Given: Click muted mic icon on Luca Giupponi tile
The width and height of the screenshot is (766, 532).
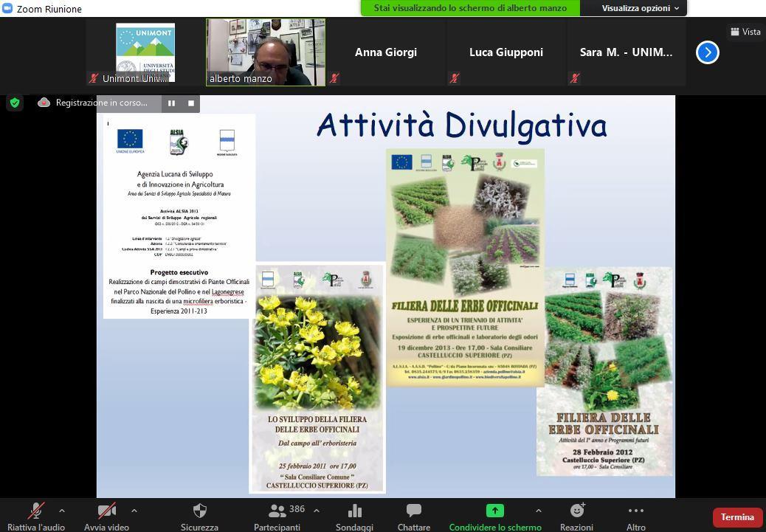Looking at the screenshot, I should (455, 78).
